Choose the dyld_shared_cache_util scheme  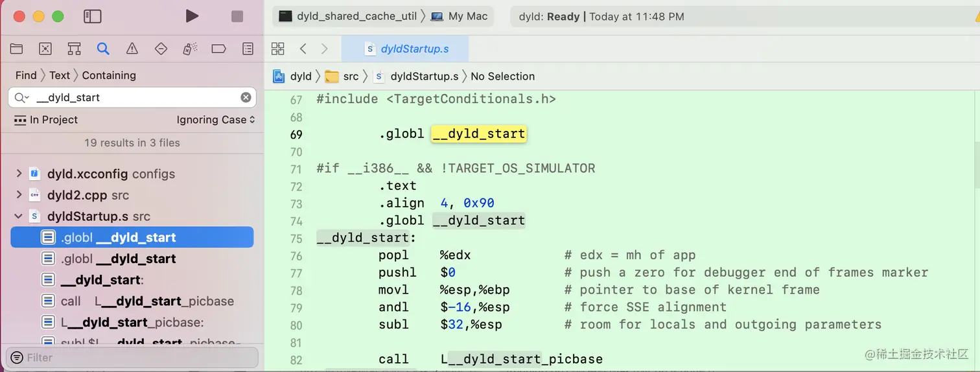(348, 16)
